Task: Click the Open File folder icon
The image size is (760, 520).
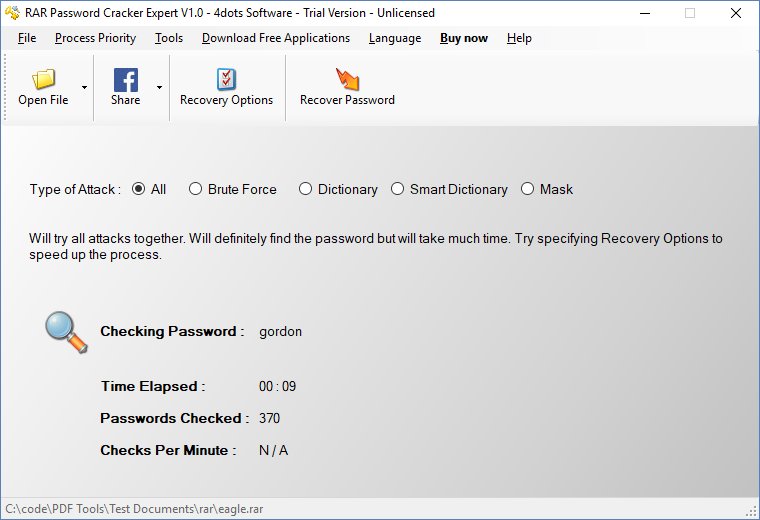Action: tap(44, 79)
